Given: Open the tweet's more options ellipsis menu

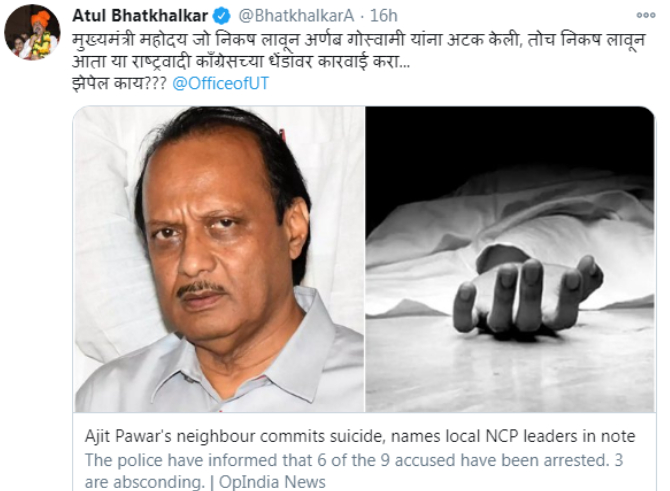Looking at the screenshot, I should [646, 15].
